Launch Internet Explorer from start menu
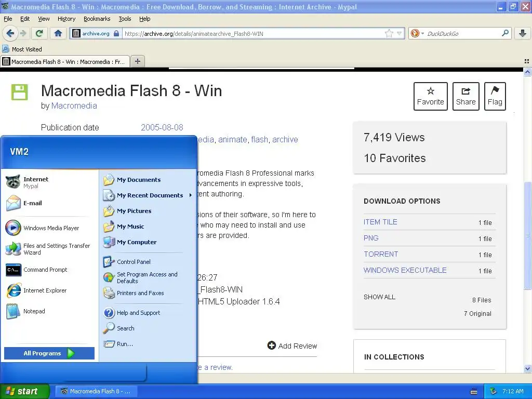532x399 pixels. [x=50, y=290]
